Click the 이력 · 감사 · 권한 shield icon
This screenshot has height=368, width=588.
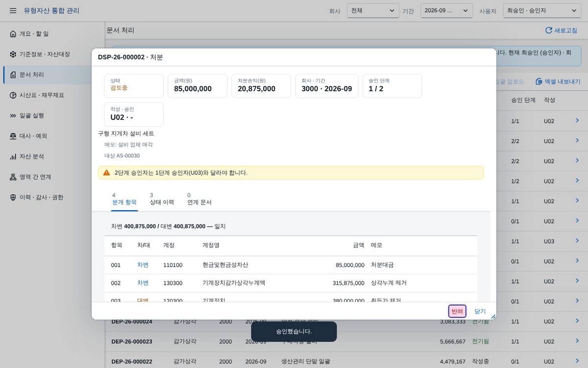click(13, 197)
